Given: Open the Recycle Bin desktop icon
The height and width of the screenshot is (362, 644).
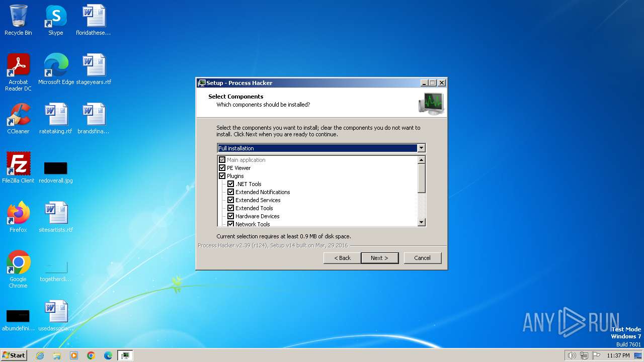Looking at the screenshot, I should tap(18, 20).
